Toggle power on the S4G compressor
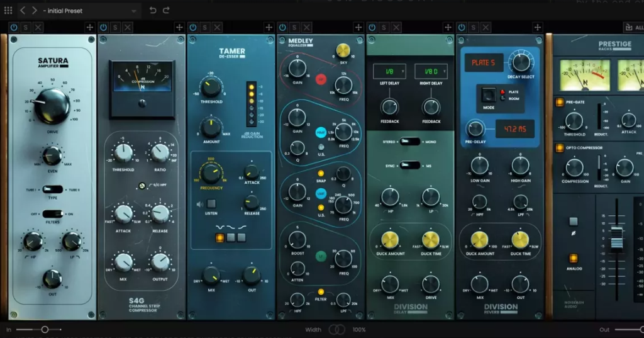Image resolution: width=644 pixels, height=338 pixels. (104, 28)
